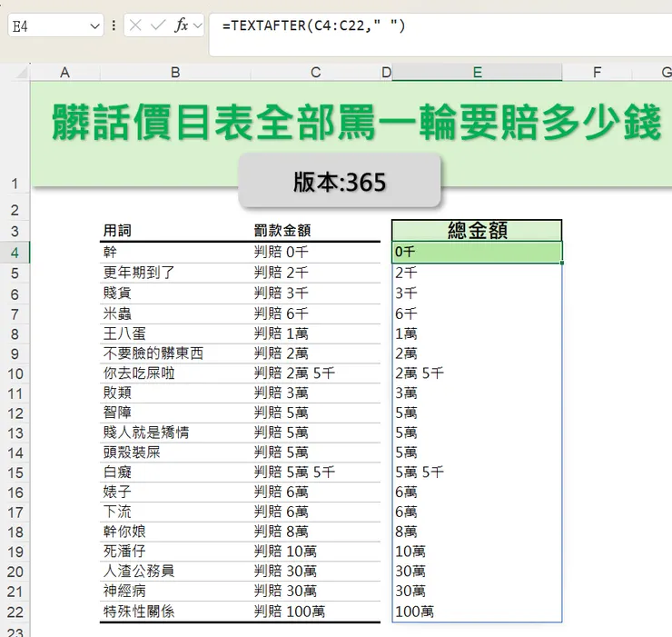
Task: Select column F header
Action: [x=597, y=72]
